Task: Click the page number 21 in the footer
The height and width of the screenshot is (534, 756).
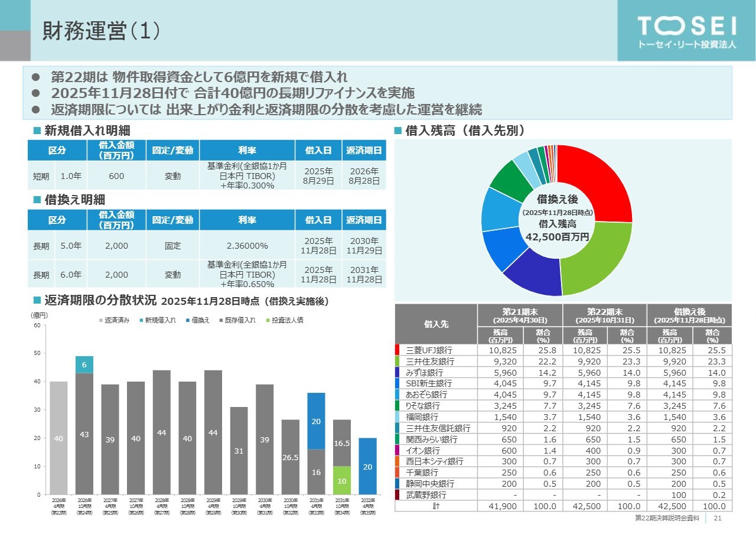Action: [x=718, y=518]
